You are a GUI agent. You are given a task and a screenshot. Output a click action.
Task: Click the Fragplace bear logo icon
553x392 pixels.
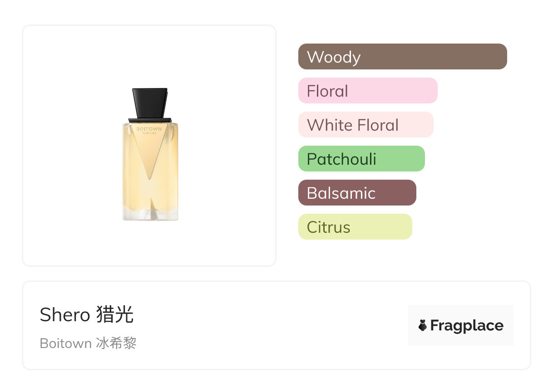423,325
